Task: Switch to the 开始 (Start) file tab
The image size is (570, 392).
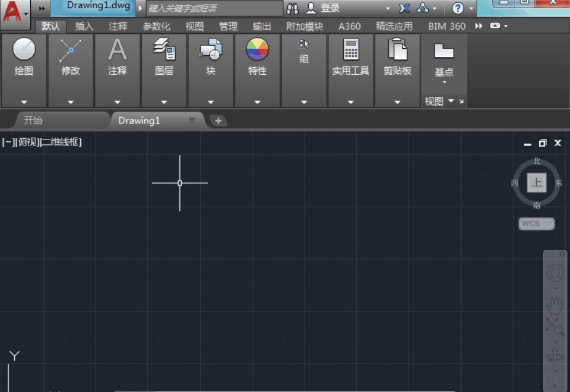Action: (x=33, y=121)
